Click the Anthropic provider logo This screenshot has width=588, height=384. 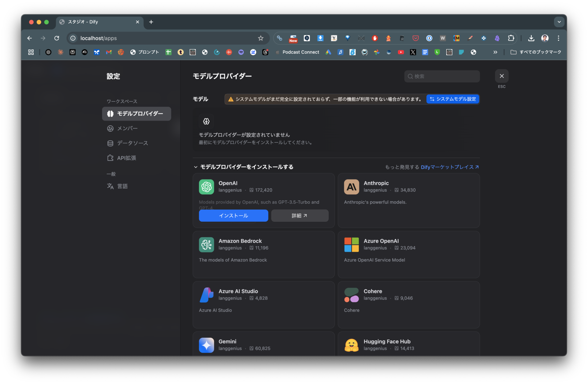pos(351,187)
